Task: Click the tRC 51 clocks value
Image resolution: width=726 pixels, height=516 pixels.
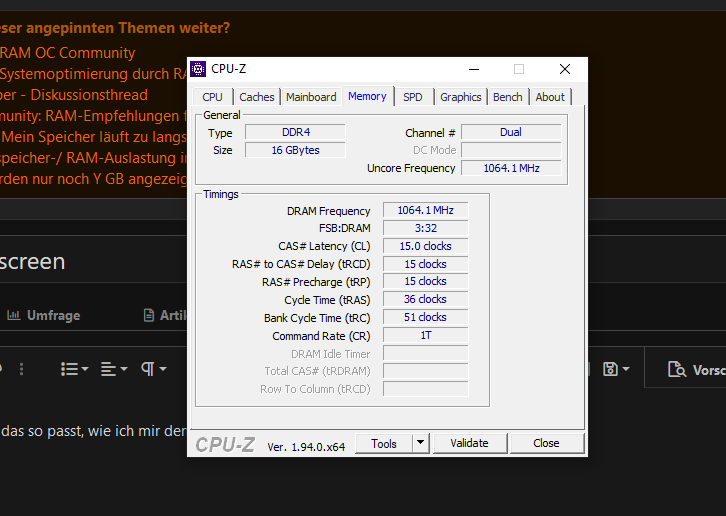Action: tap(426, 317)
